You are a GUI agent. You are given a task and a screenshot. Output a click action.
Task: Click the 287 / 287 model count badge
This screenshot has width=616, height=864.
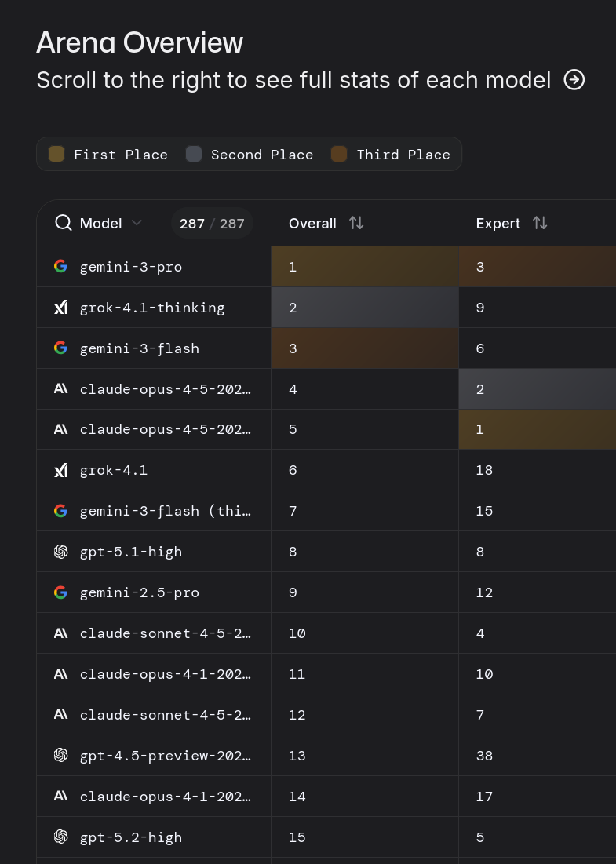coord(212,224)
